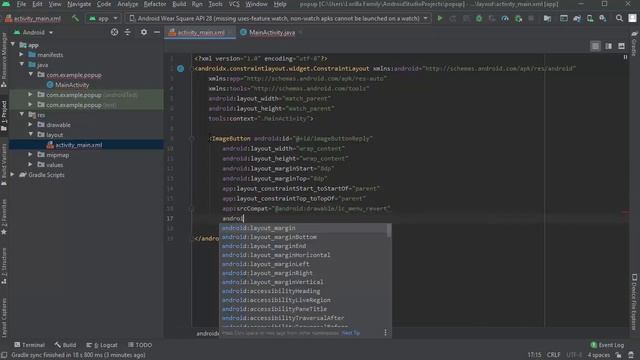Open the Analyze menu
Viewport: 640px width, 360px height.
click(x=127, y=4)
